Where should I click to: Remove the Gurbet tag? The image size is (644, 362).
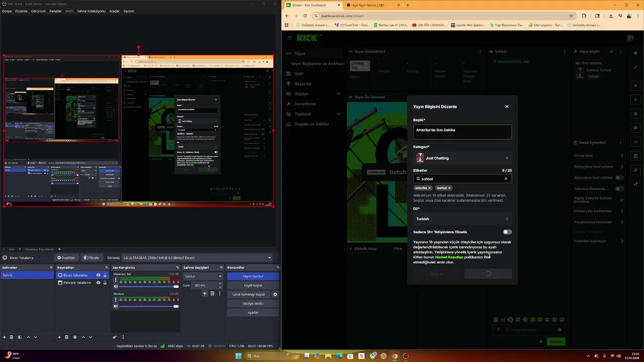coord(449,188)
